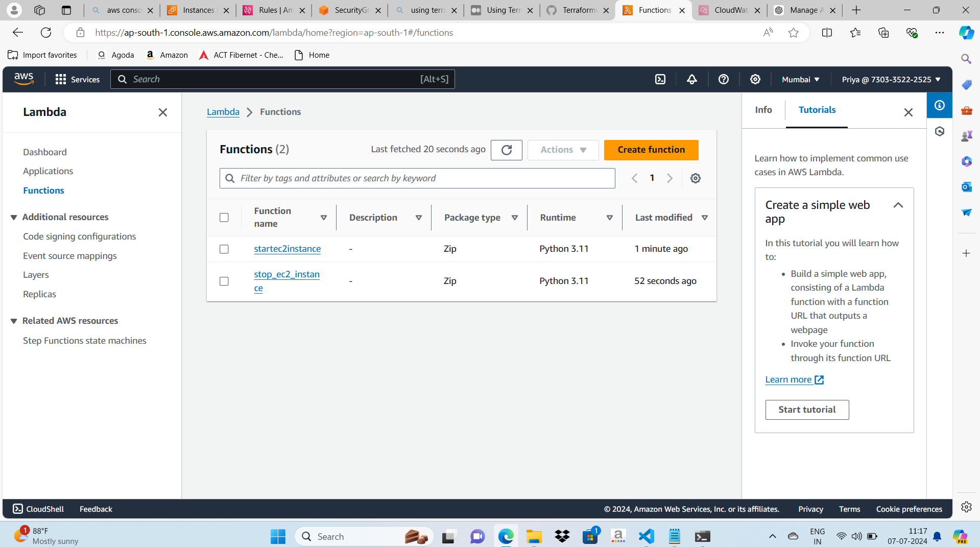The height and width of the screenshot is (547, 980).
Task: Switch to the Info tab
Action: tap(763, 110)
